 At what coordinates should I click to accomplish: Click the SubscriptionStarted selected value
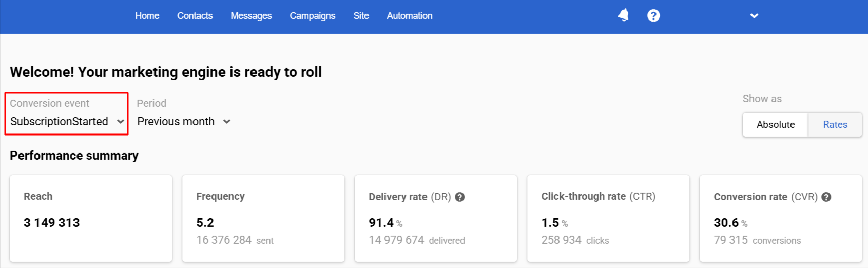coord(60,122)
